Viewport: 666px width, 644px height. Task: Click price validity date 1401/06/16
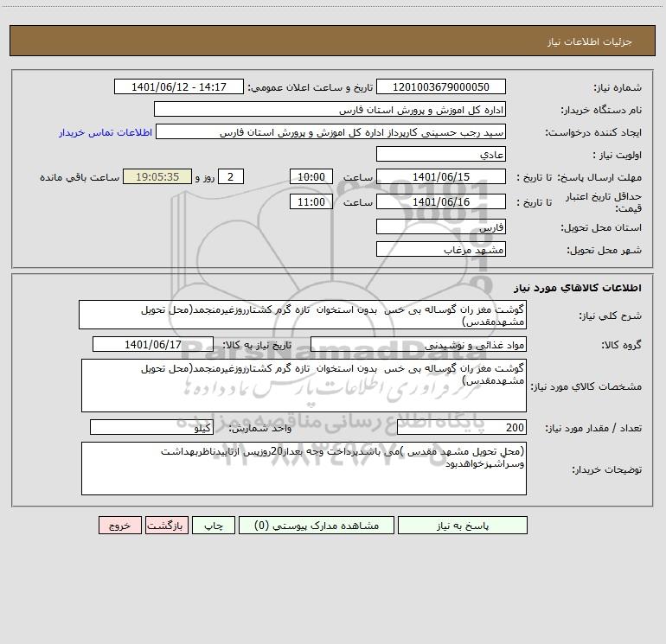tap(441, 201)
